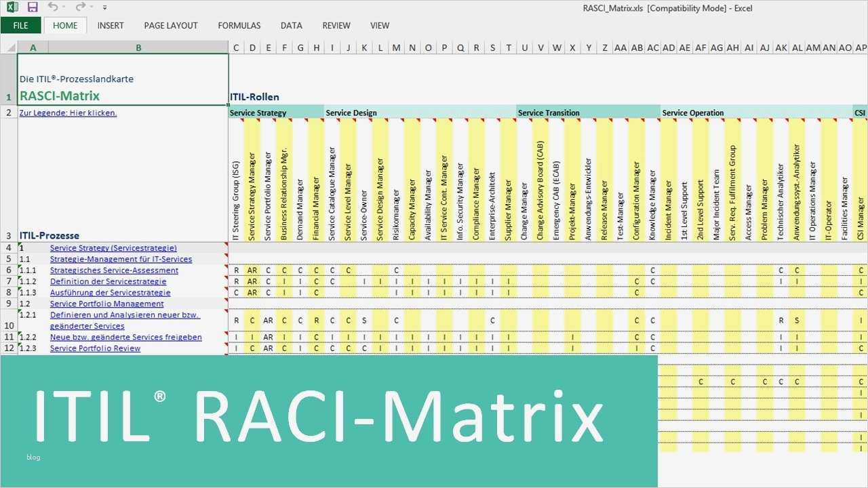This screenshot has height=488, width=868.
Task: Select row 6 by its row header
Action: point(9,270)
